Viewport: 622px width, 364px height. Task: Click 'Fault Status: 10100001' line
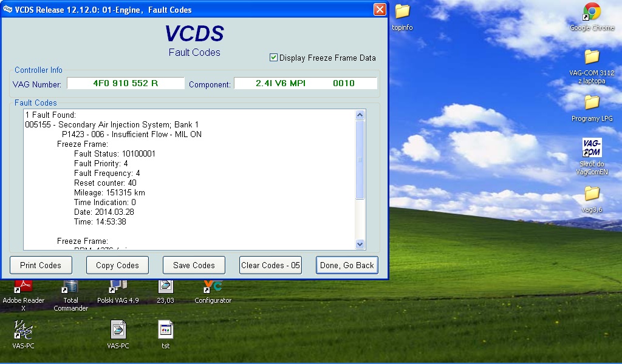point(115,153)
